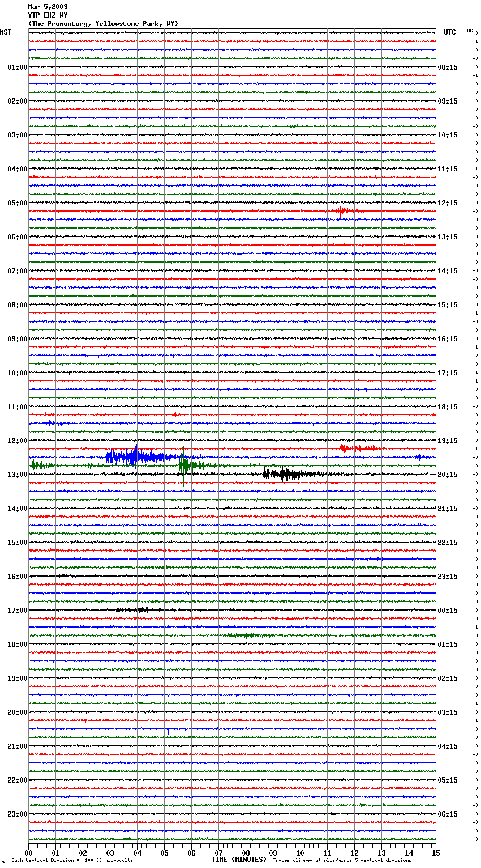Select the 07:00 MST time label

coord(17,271)
